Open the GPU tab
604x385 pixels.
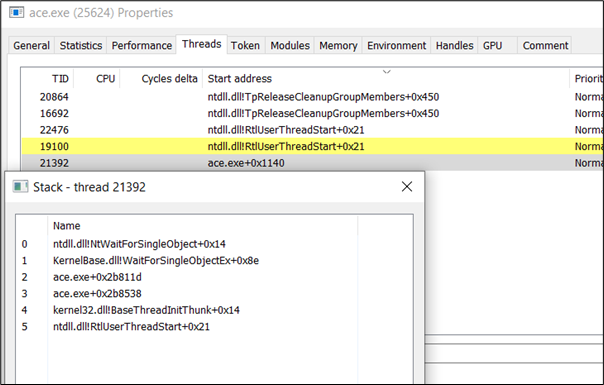tap(492, 45)
